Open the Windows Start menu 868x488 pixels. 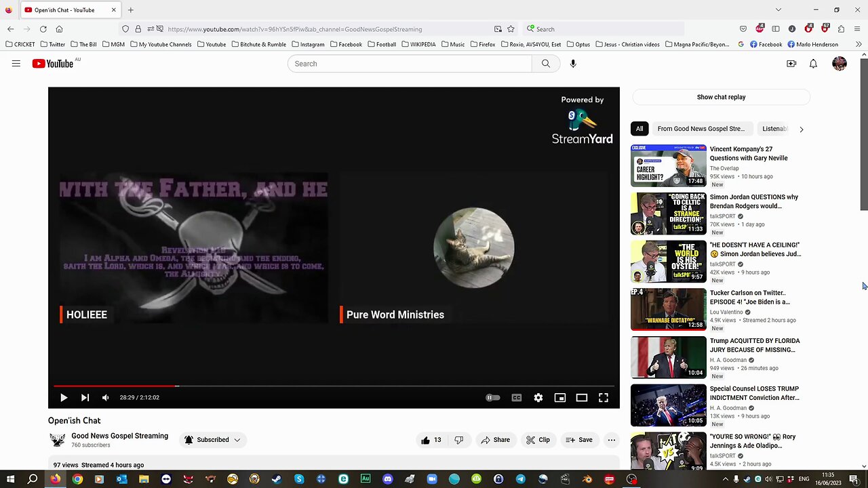point(11,479)
